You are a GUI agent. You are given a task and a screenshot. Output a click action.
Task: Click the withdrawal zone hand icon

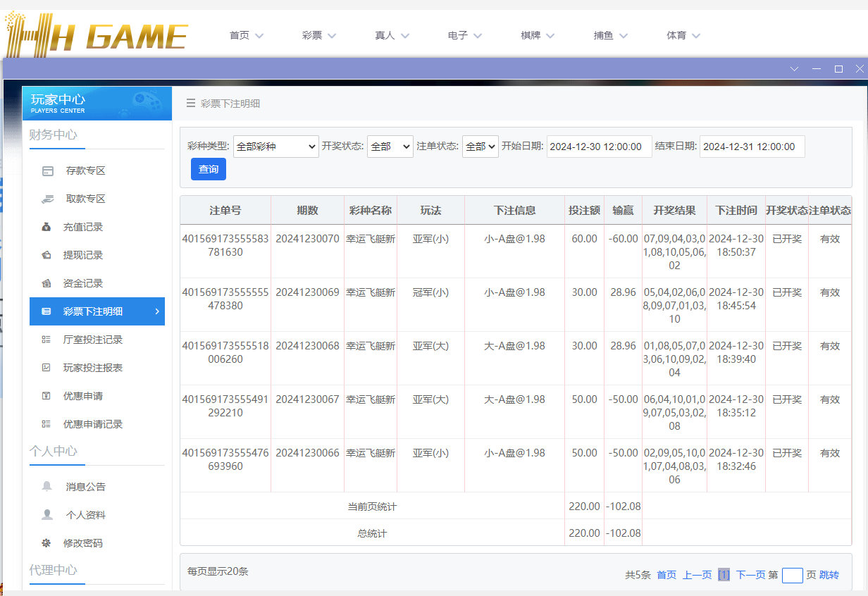47,199
